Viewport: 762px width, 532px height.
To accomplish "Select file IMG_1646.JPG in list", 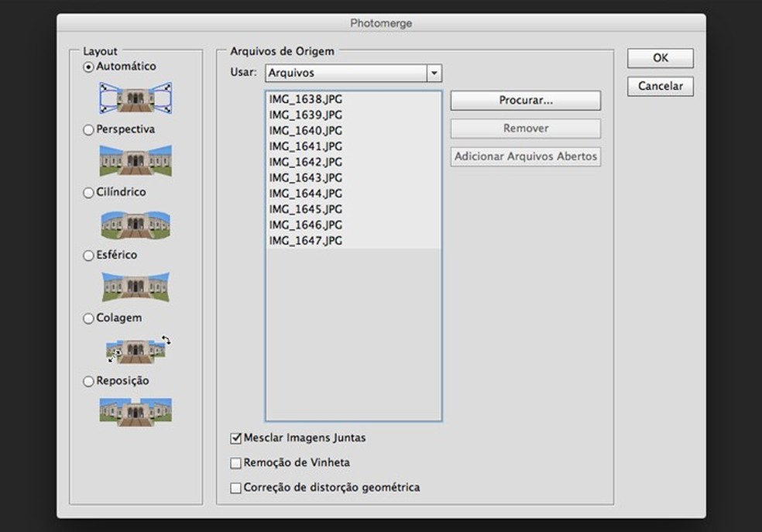I will tap(353, 225).
